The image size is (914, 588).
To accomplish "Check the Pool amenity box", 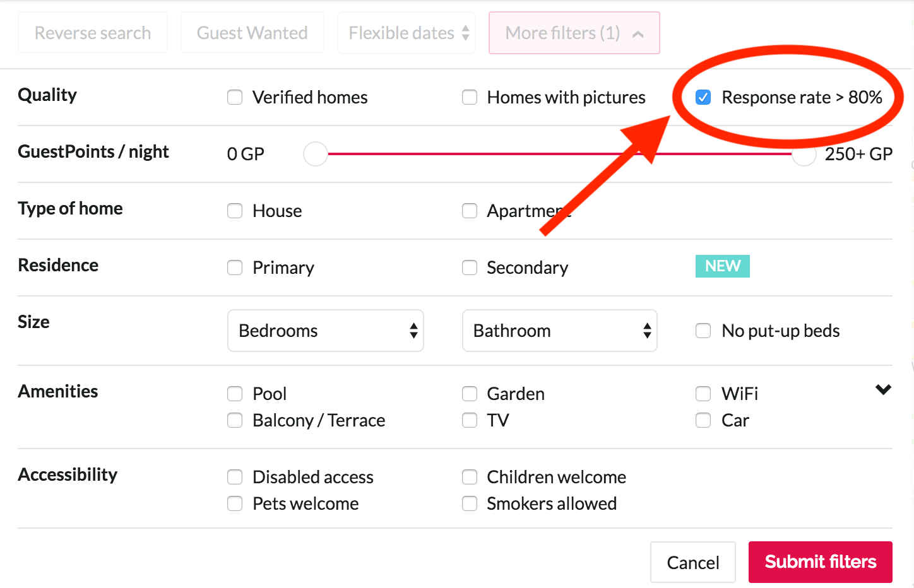I will click(235, 394).
